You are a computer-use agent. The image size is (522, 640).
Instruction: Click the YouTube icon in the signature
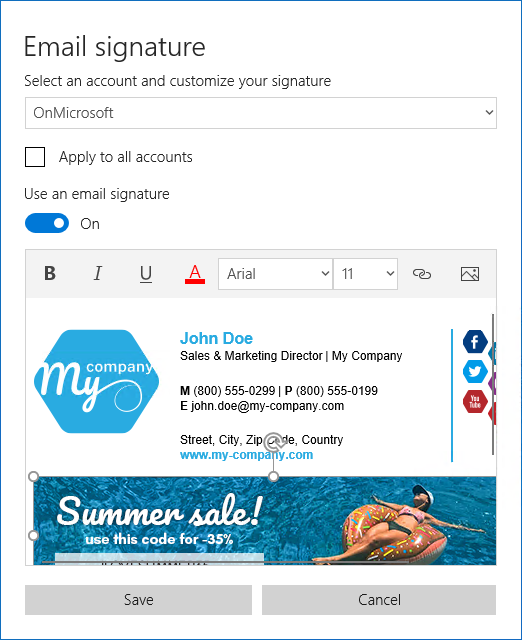coord(475,402)
